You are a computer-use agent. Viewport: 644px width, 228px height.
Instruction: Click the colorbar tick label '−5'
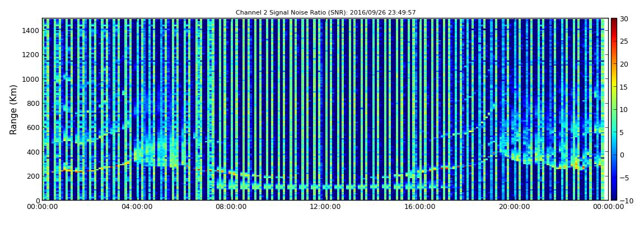click(x=623, y=178)
